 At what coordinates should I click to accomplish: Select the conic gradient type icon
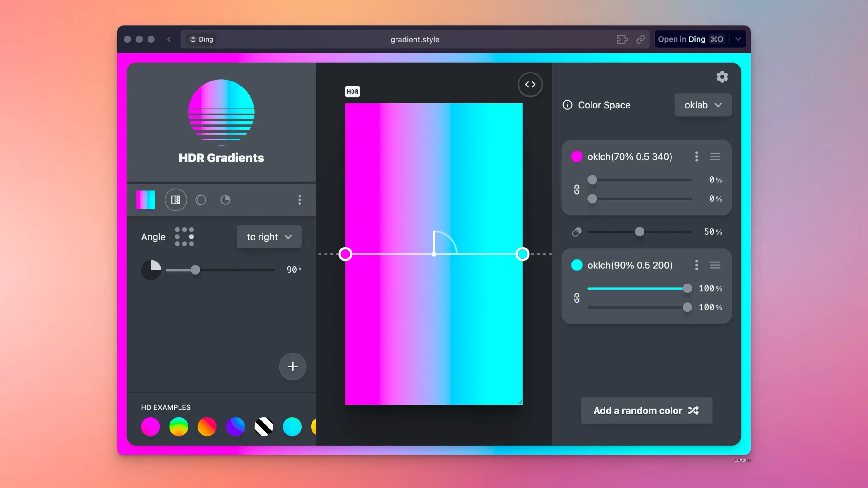point(225,200)
